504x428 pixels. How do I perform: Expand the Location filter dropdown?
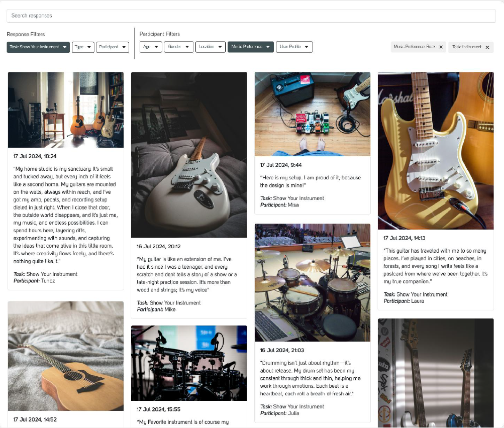(x=211, y=47)
